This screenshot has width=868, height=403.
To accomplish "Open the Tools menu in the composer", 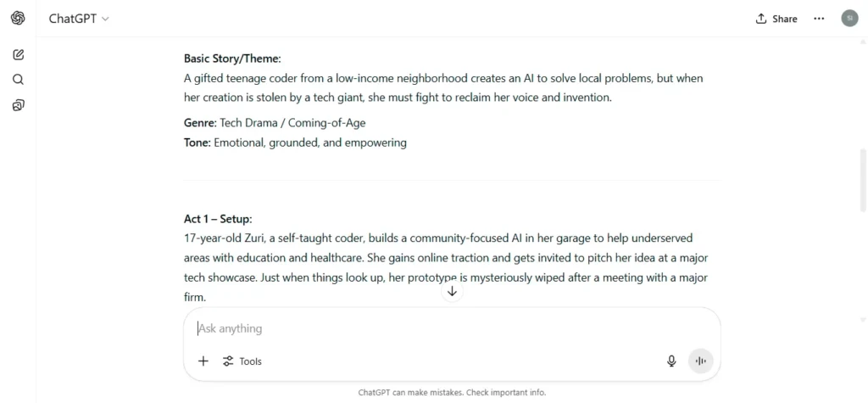I will (x=242, y=361).
